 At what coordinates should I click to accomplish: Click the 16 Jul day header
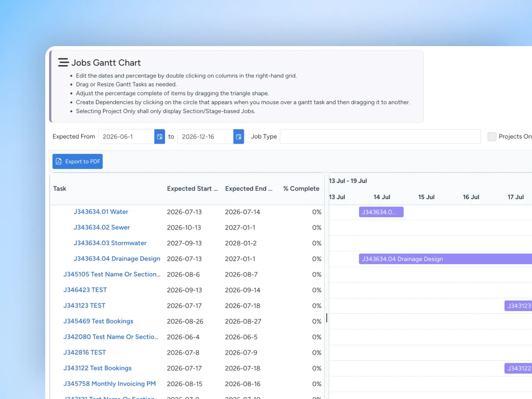tap(471, 197)
